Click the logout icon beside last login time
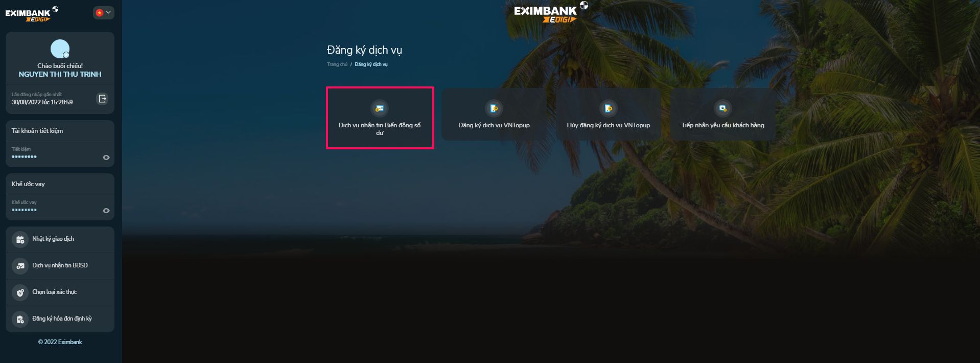 pyautogui.click(x=102, y=99)
